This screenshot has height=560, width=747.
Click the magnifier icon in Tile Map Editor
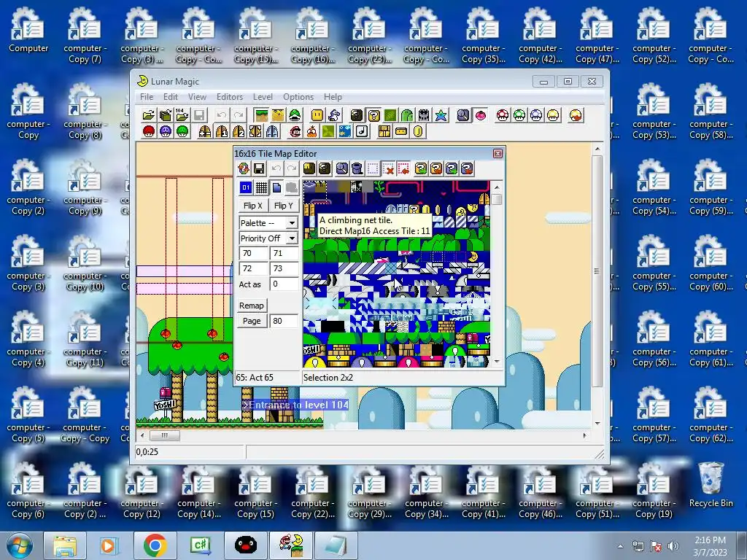click(x=342, y=168)
